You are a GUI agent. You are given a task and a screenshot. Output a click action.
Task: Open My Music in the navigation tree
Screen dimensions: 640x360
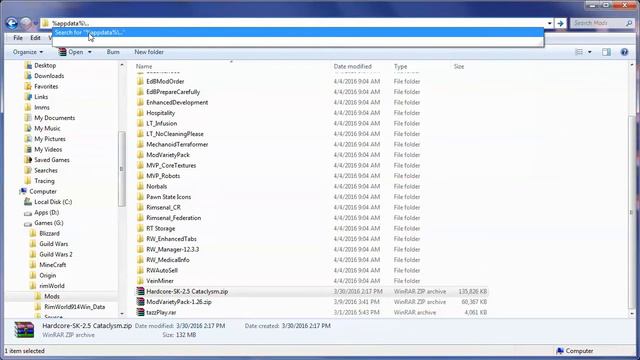point(47,129)
